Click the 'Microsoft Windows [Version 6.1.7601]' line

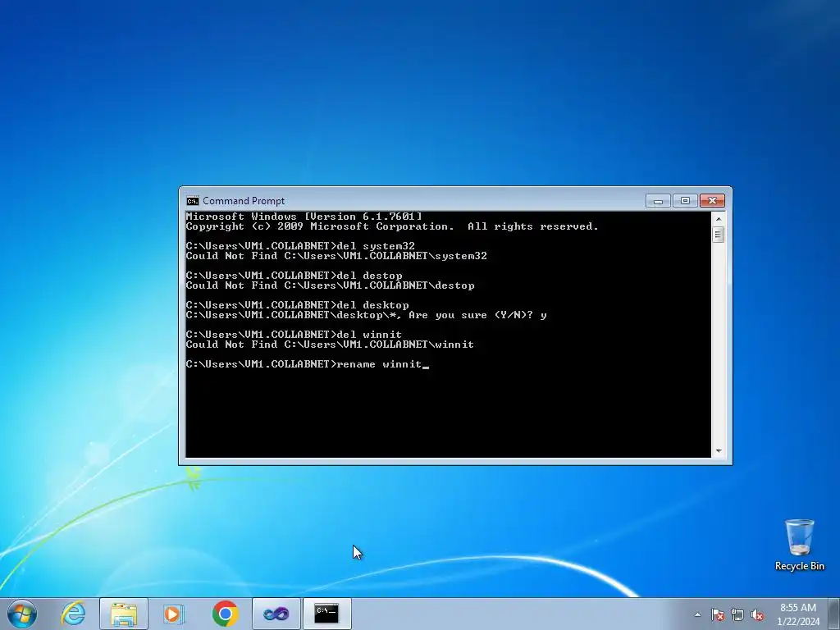[x=304, y=217]
